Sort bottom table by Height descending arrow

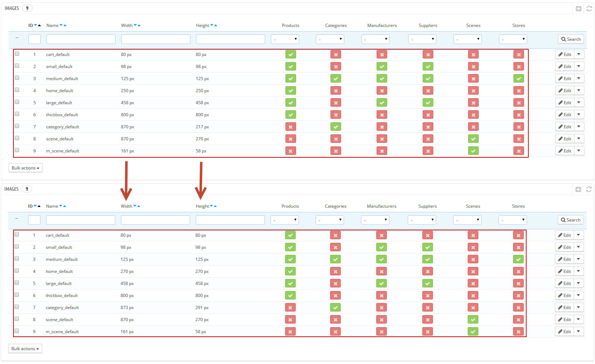[x=211, y=206]
